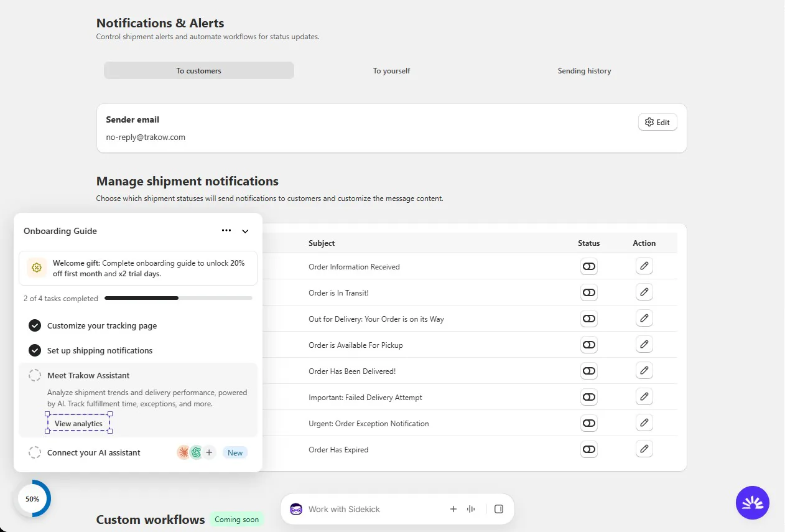This screenshot has height=532, width=785.
Task: Click the Subject column header
Action: [322, 243]
